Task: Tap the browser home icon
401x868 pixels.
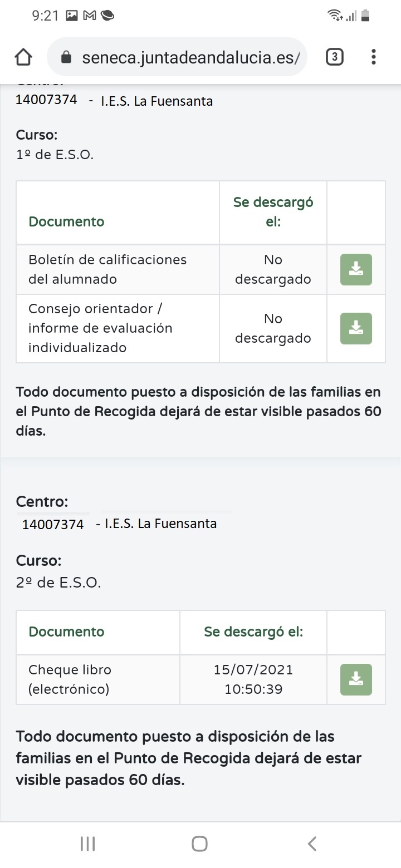Action: [x=23, y=57]
